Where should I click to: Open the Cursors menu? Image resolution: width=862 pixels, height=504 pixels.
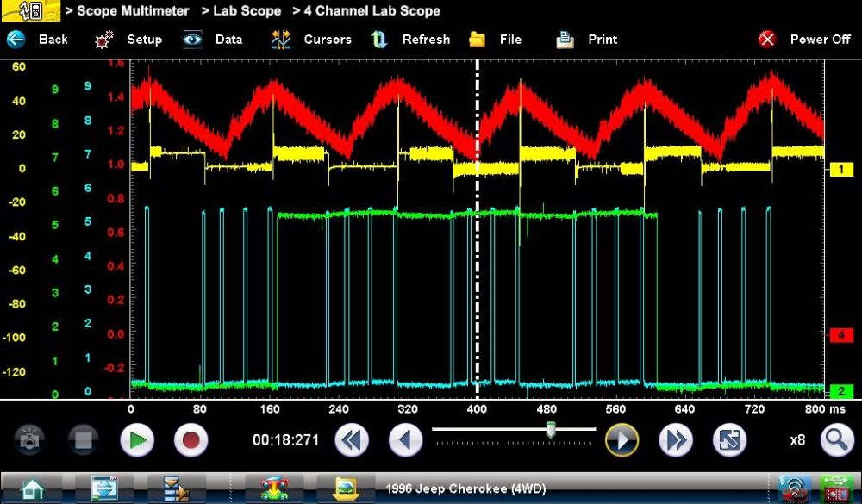pyautogui.click(x=281, y=40)
